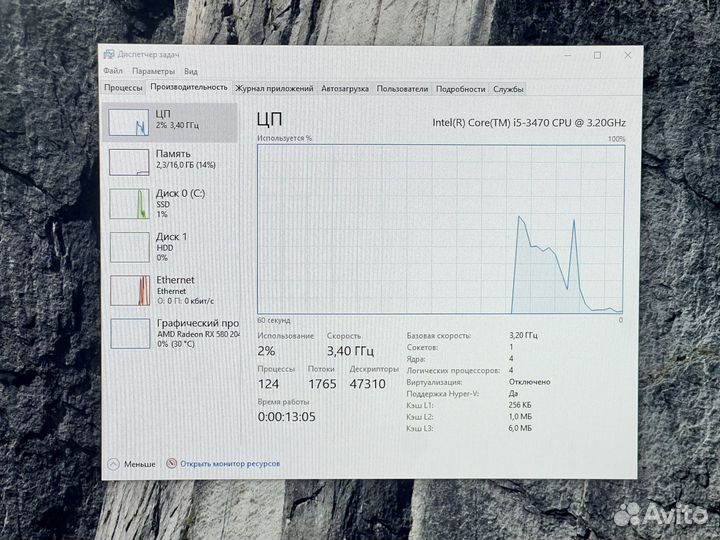Select the ЦП mini graph thumbnail
Image resolution: width=720 pixels, height=540 pixels.
tap(129, 122)
